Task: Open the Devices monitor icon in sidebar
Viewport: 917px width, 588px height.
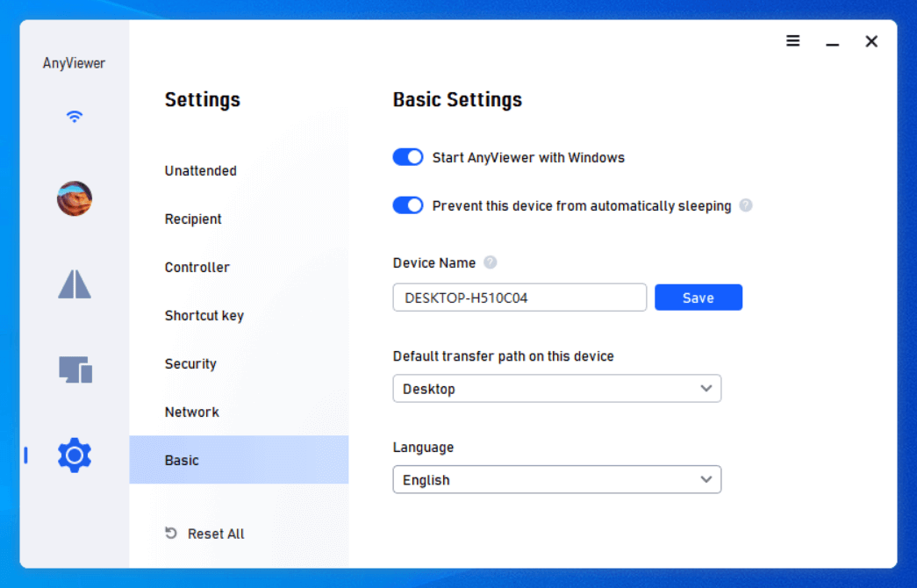Action: click(x=75, y=369)
